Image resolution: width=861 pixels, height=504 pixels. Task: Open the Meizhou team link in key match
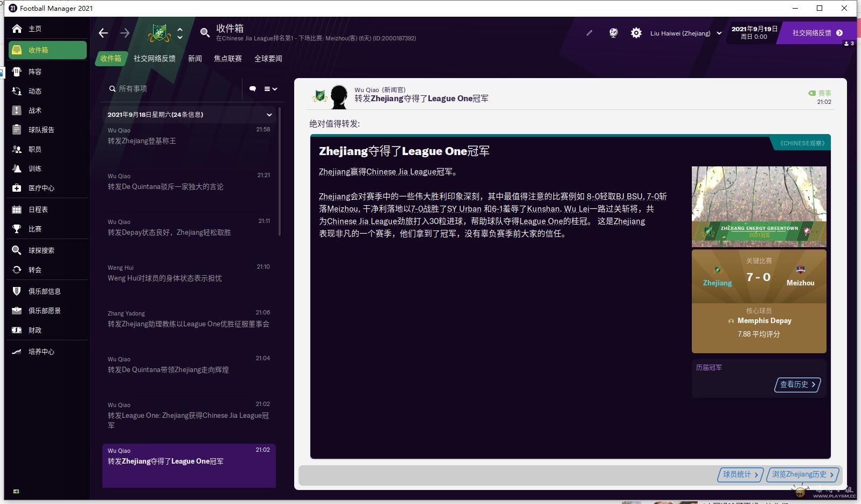click(800, 283)
